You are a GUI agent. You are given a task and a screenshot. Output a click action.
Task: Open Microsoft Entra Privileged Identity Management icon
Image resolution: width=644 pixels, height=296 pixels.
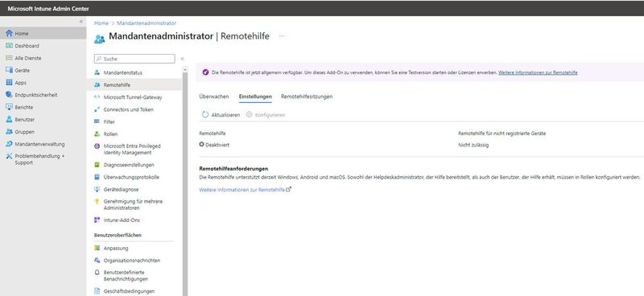point(97,146)
